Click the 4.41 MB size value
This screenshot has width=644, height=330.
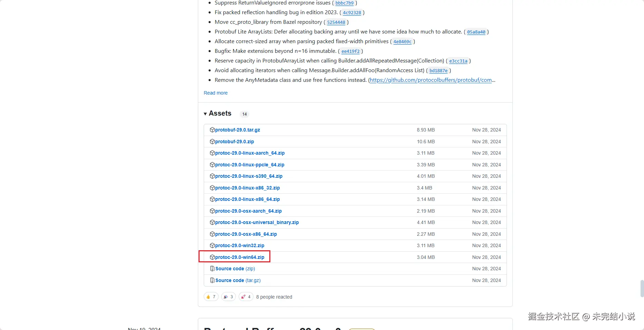pyautogui.click(x=426, y=222)
